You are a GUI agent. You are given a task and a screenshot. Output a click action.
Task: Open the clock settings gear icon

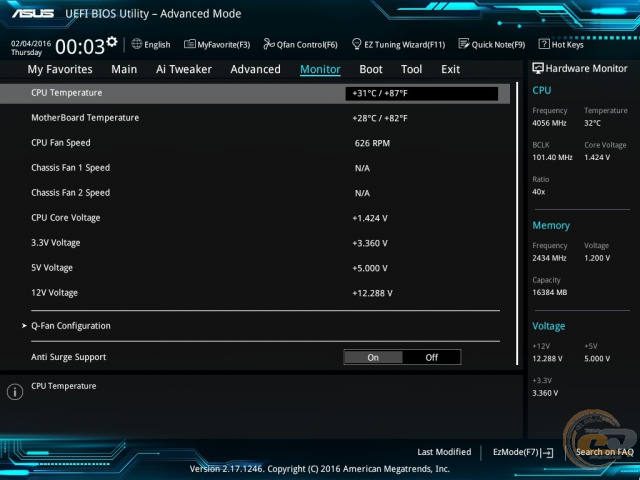[112, 42]
